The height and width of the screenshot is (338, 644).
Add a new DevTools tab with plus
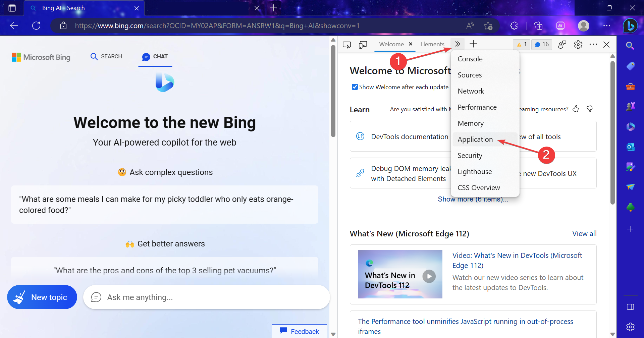pyautogui.click(x=473, y=44)
